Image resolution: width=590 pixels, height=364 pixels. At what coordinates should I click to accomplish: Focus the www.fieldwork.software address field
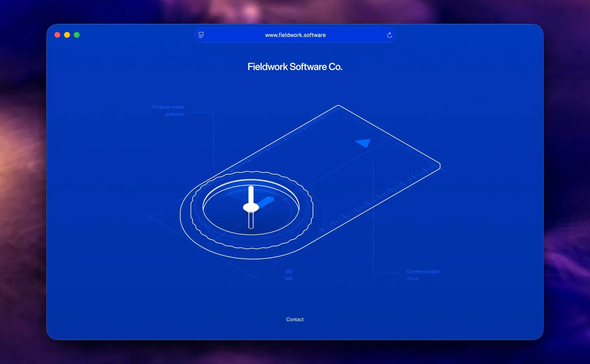pyautogui.click(x=295, y=35)
